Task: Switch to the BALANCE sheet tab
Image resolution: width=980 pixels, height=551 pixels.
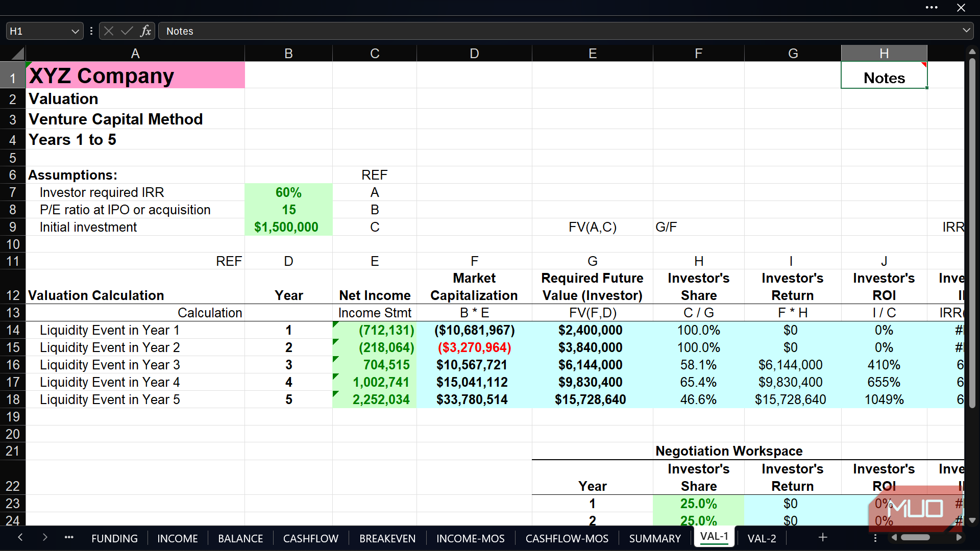Action: click(x=240, y=538)
